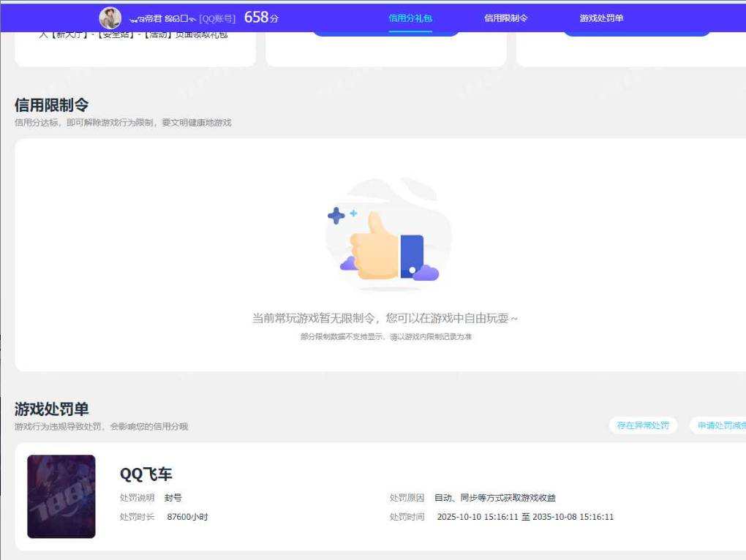Open the 信用分礼包 tab

point(410,18)
